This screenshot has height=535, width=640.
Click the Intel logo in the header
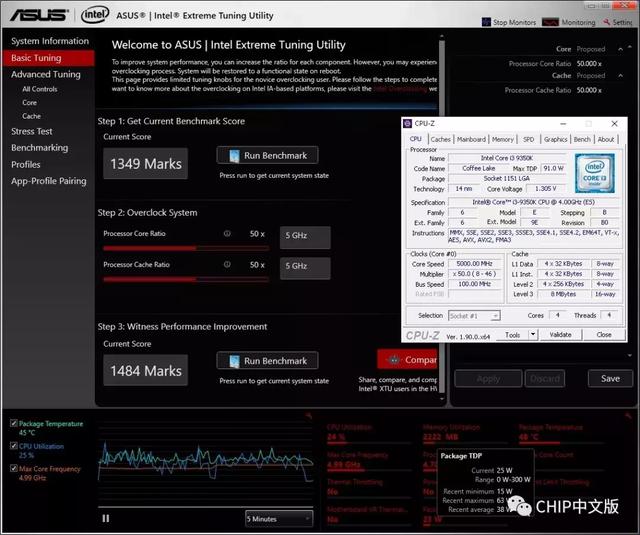(95, 15)
